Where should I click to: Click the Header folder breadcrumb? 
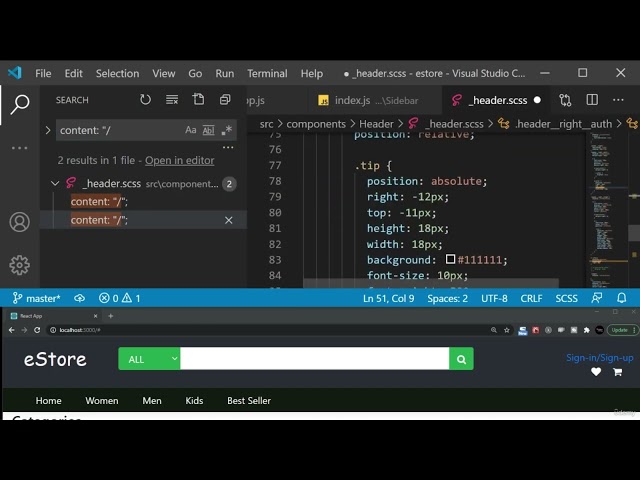[x=376, y=124]
